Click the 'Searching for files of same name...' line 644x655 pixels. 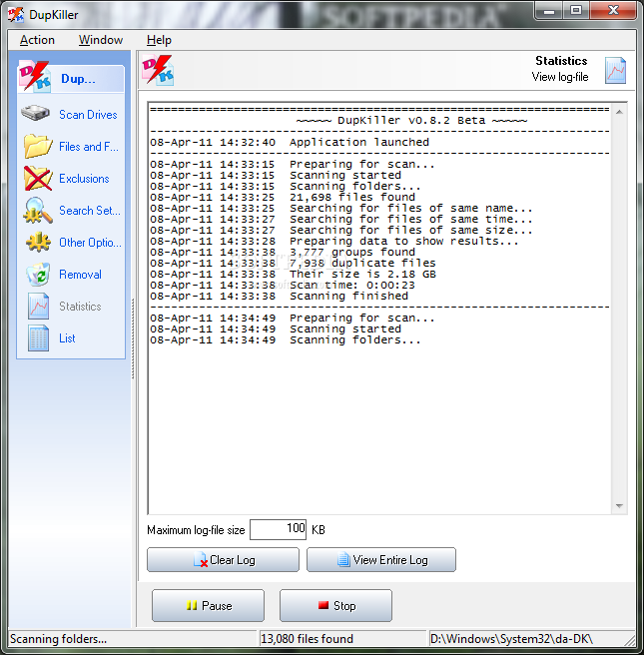[x=411, y=208]
